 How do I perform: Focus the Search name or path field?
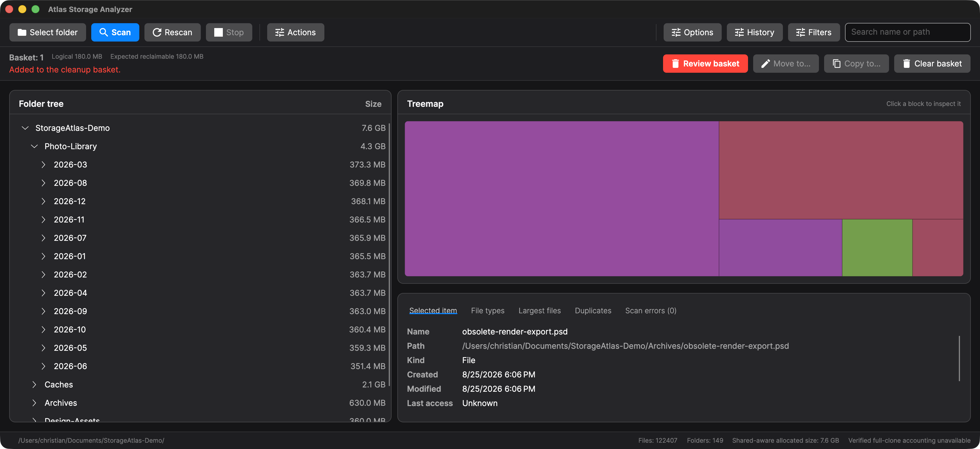tap(907, 32)
